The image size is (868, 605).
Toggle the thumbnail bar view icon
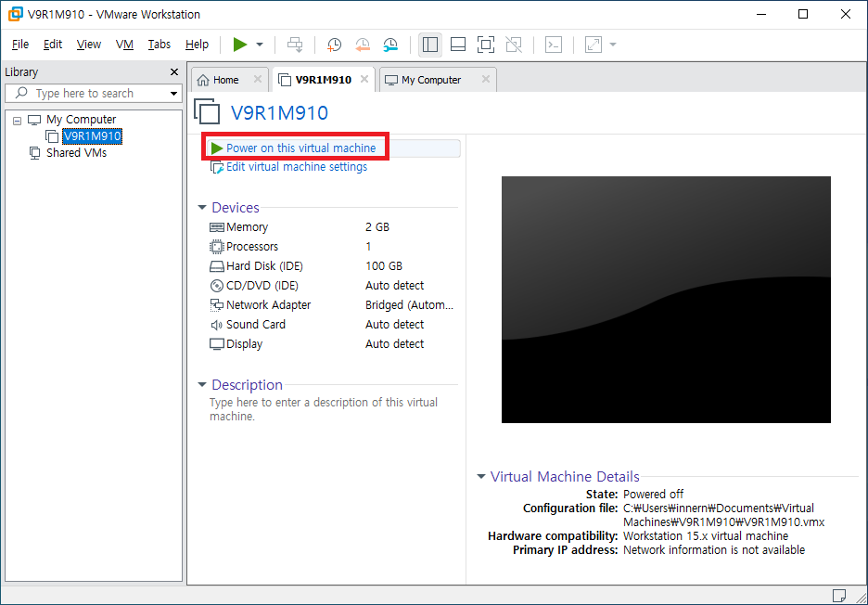[x=458, y=45]
